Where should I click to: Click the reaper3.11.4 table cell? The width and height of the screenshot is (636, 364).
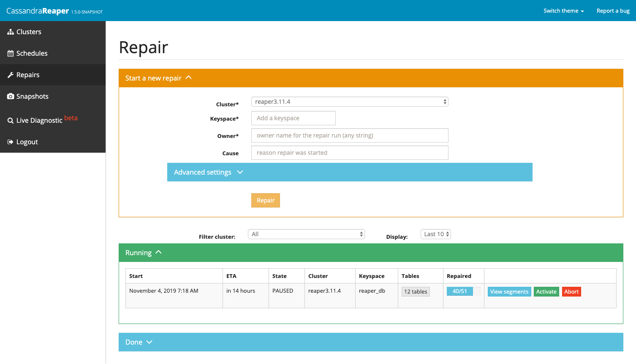(x=330, y=295)
